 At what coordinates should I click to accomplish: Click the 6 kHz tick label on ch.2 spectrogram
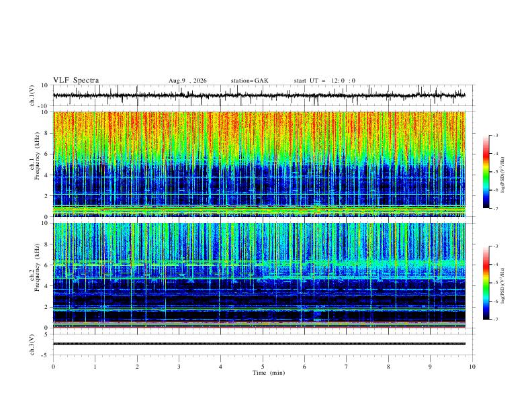coord(48,265)
